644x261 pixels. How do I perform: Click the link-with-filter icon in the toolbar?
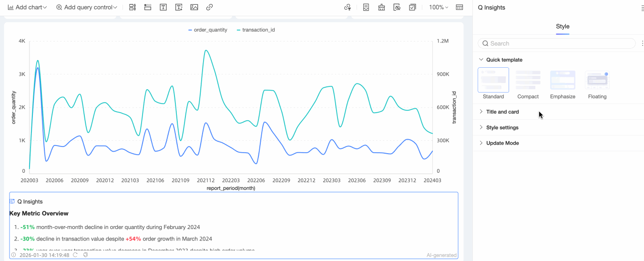click(348, 8)
